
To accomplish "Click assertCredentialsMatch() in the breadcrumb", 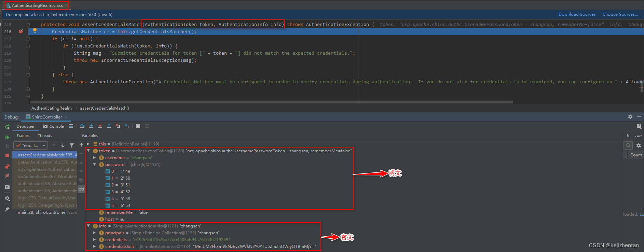I will point(105,108).
